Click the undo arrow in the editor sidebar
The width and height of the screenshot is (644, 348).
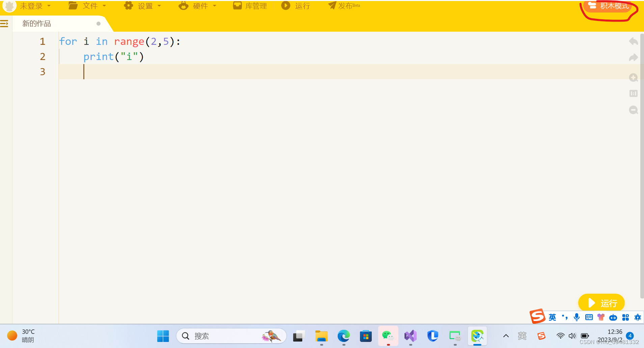point(633,41)
